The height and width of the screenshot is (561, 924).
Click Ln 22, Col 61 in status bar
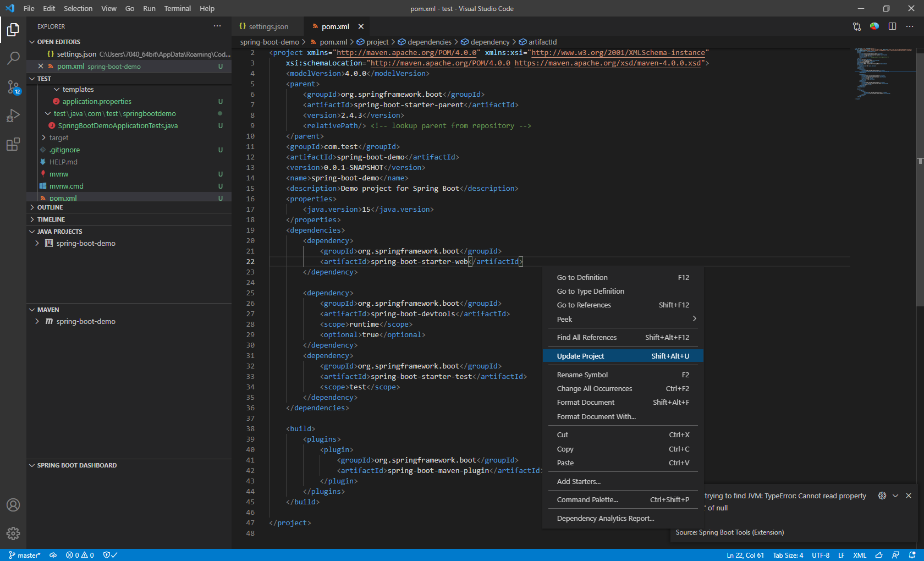[x=745, y=555]
